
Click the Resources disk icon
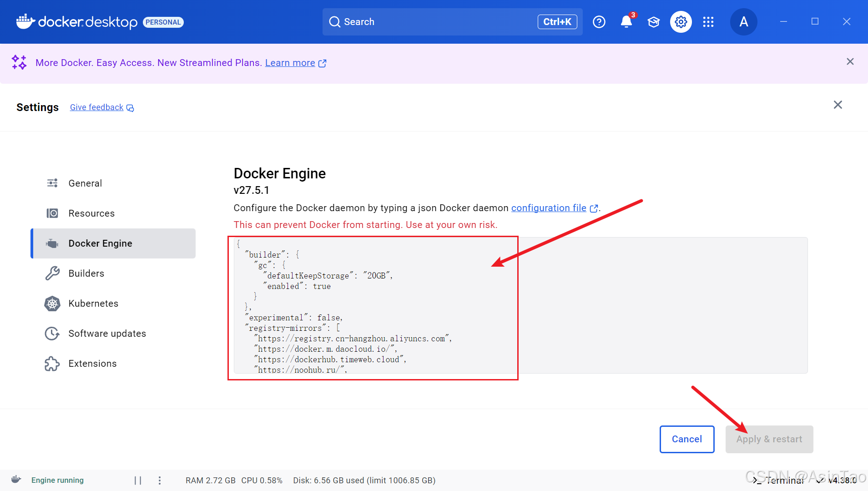click(52, 213)
